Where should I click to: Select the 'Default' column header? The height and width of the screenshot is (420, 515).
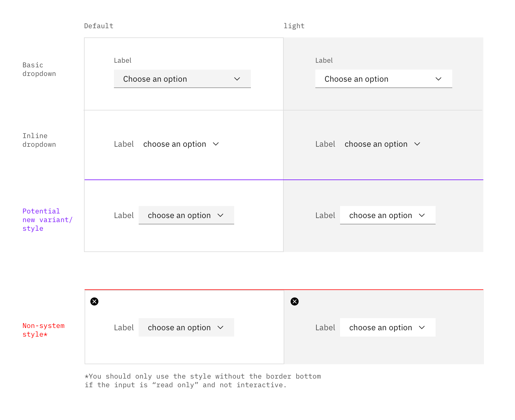click(x=99, y=25)
